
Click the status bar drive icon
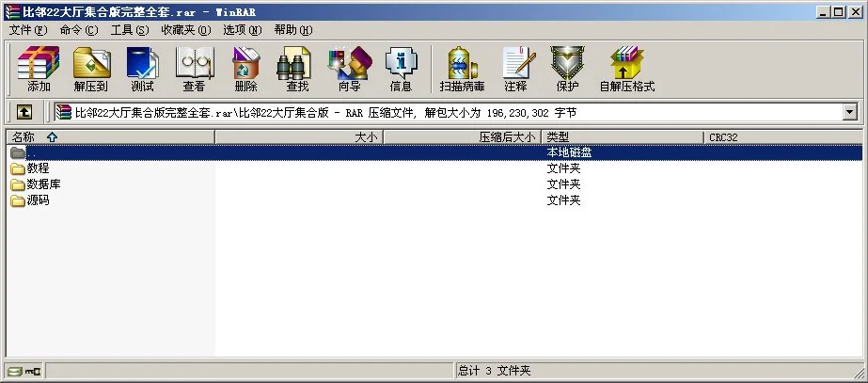pos(13,371)
